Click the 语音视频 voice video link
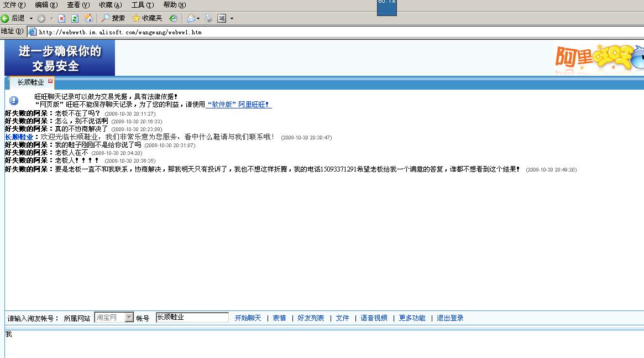This screenshot has width=644, height=358. coord(374,318)
